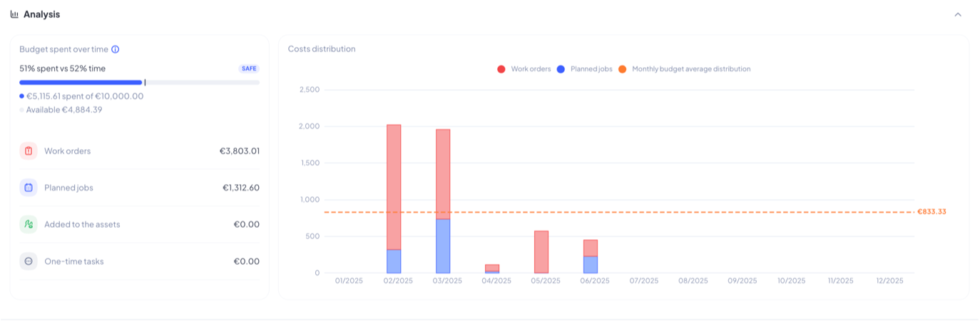Viewport: 980px width, 322px height.
Task: Open the budget spent info icon
Action: 116,49
